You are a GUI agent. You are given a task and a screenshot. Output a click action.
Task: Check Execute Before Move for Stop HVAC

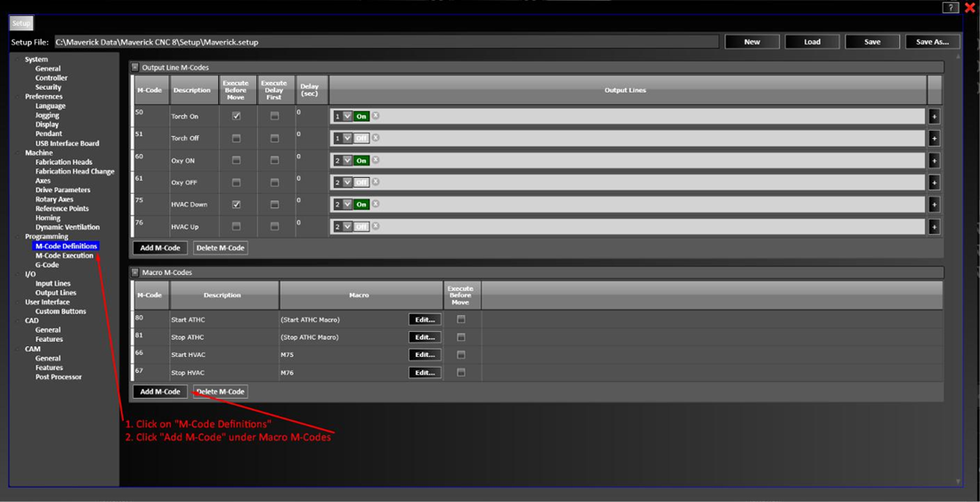[x=461, y=372]
